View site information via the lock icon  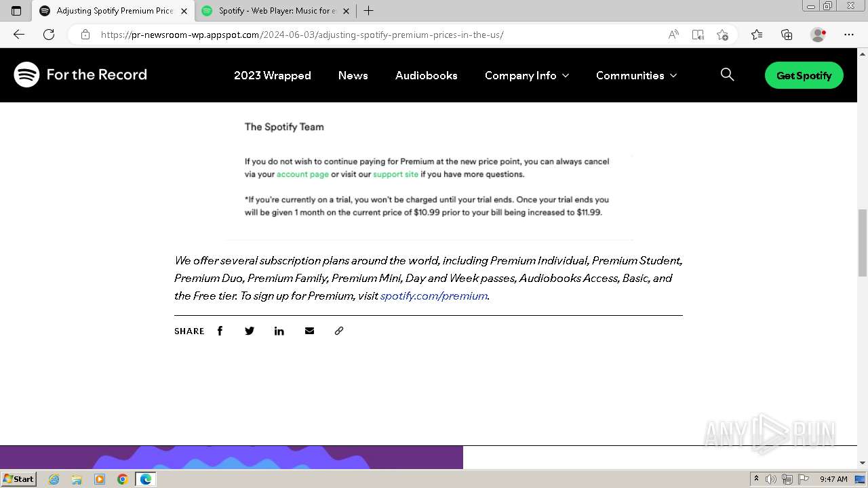[85, 35]
